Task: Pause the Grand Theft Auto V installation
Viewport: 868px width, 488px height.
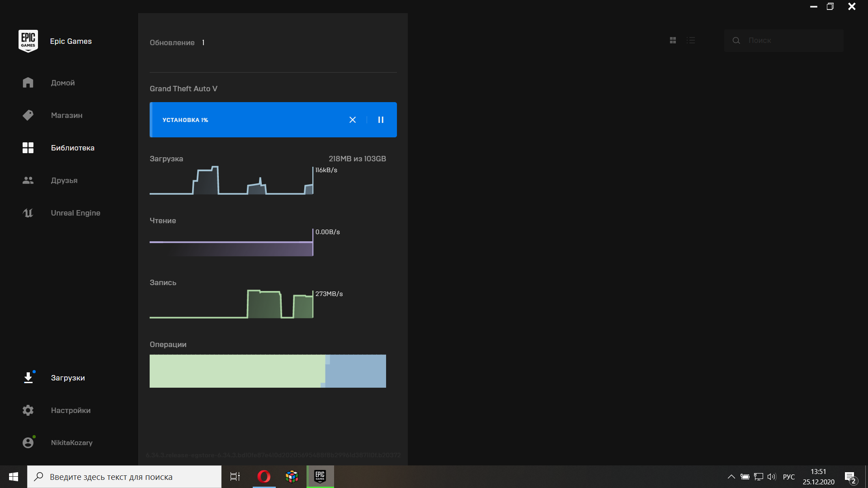Action: coord(381,120)
